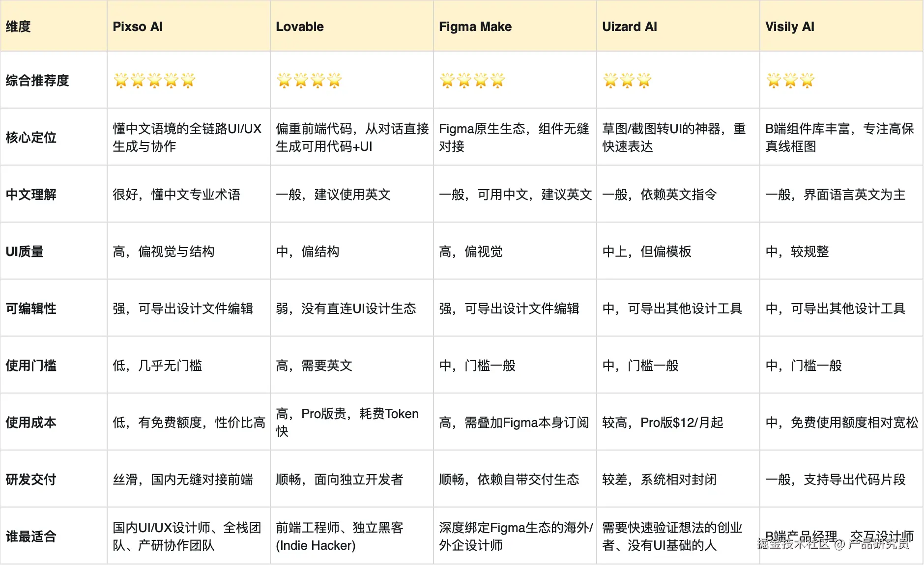Click Figma Make's "中，门槛一般" cell
The image size is (924, 565).
515,365
